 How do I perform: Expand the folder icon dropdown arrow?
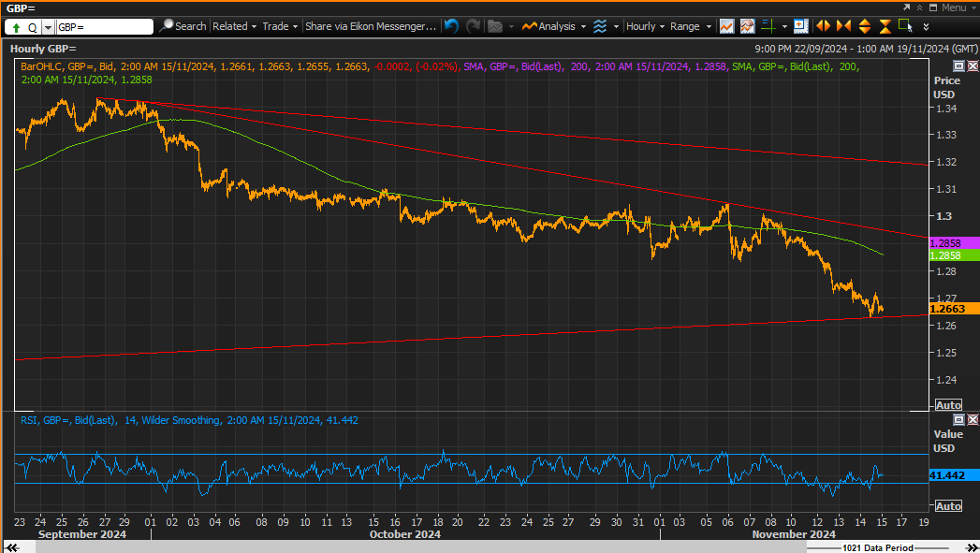click(x=511, y=26)
